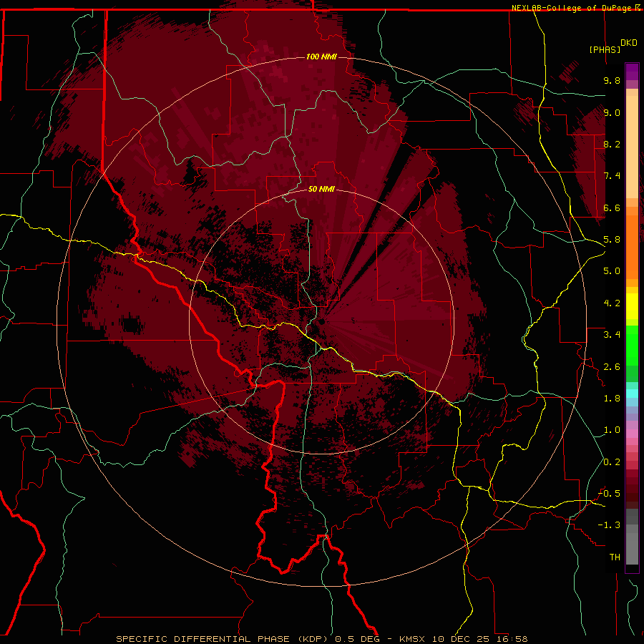Click the yellow segment of the color bar

tap(632, 306)
